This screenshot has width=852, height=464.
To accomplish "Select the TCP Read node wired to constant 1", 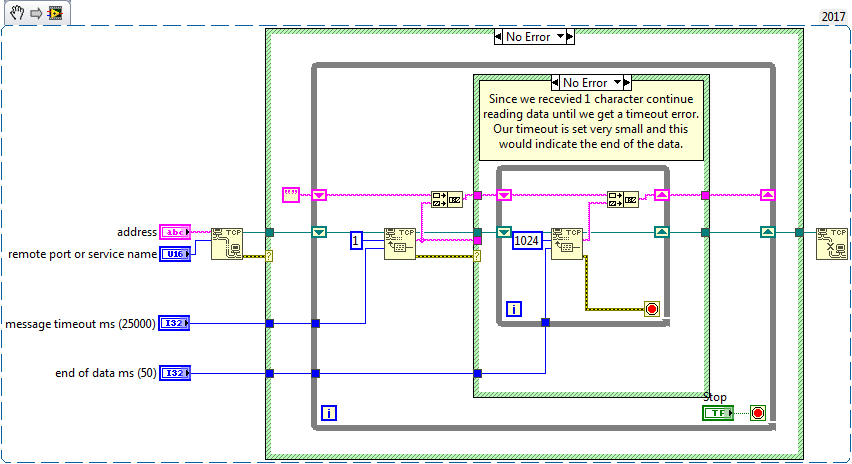I will click(400, 243).
